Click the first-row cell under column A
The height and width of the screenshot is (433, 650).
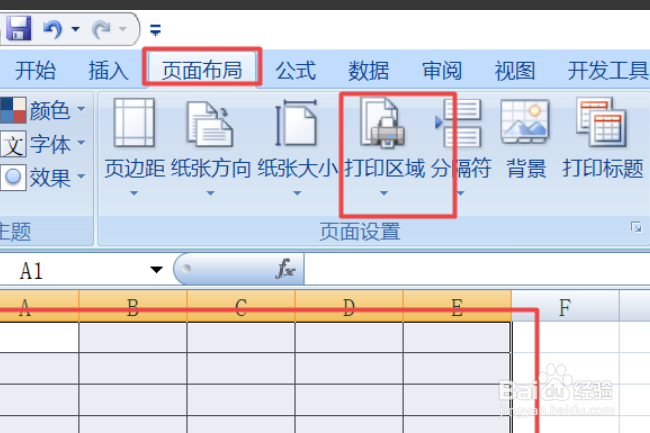tap(39, 338)
